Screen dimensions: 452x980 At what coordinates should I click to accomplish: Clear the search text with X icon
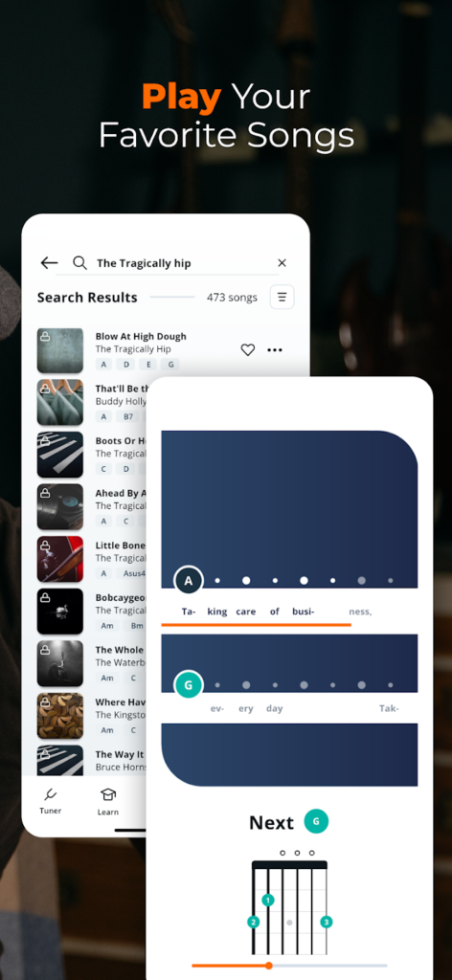click(x=282, y=263)
